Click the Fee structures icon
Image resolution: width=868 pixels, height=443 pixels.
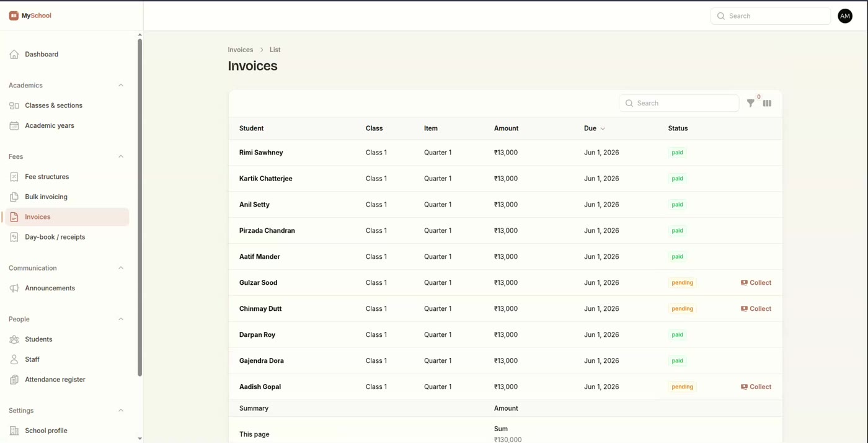(x=14, y=177)
